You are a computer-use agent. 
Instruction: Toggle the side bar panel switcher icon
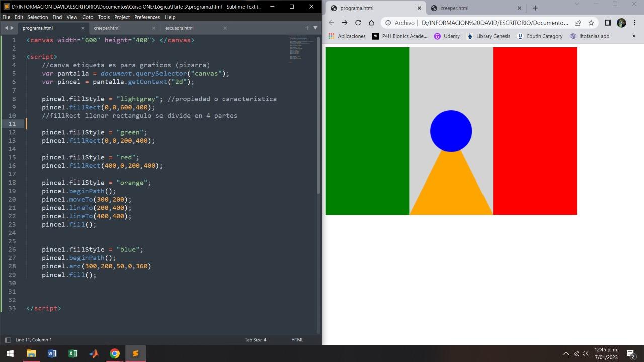8,340
